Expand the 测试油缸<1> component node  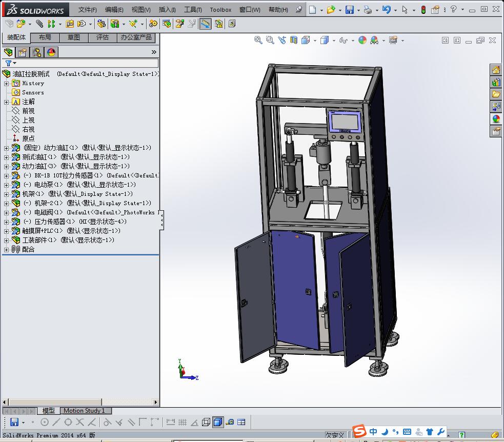click(6, 157)
